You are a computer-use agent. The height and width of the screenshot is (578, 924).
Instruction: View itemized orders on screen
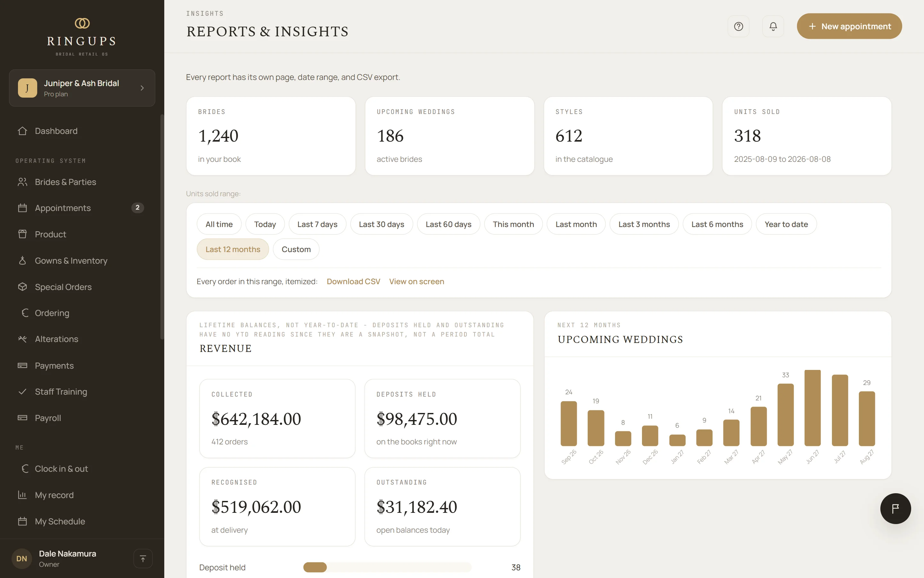pyautogui.click(x=416, y=281)
